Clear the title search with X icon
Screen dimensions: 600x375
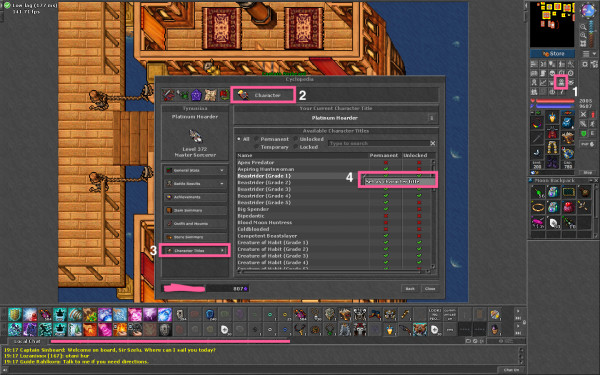tap(432, 143)
